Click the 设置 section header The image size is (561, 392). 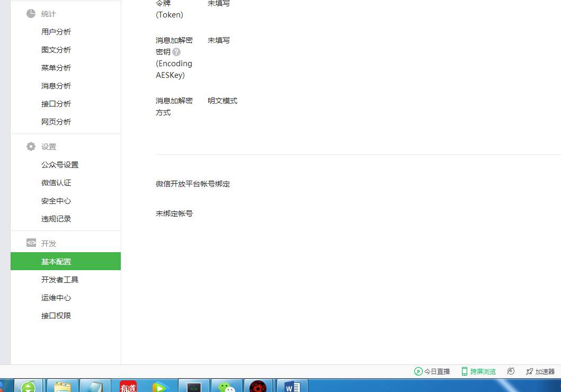click(49, 147)
